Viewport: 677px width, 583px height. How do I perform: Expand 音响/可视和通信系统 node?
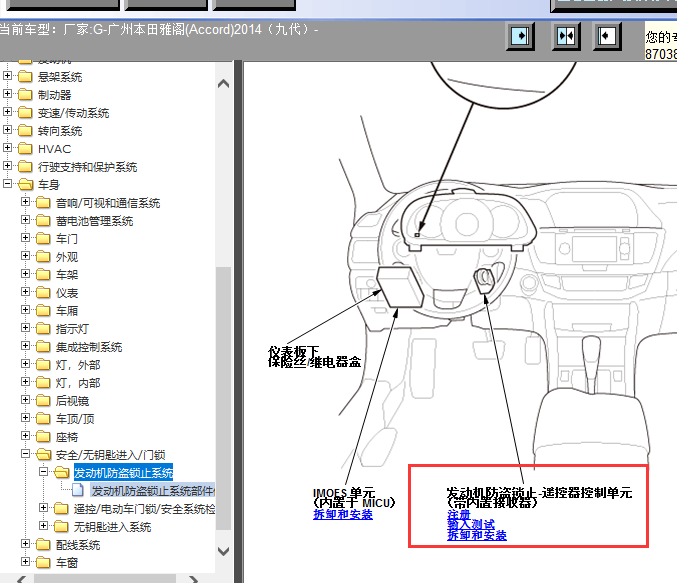click(x=25, y=202)
